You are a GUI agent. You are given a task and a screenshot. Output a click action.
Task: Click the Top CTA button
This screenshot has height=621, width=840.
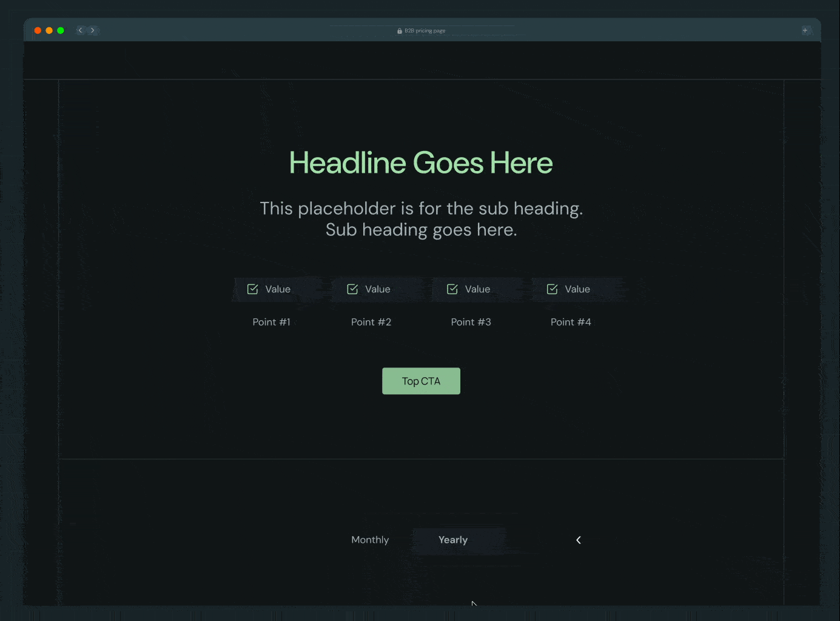tap(421, 381)
